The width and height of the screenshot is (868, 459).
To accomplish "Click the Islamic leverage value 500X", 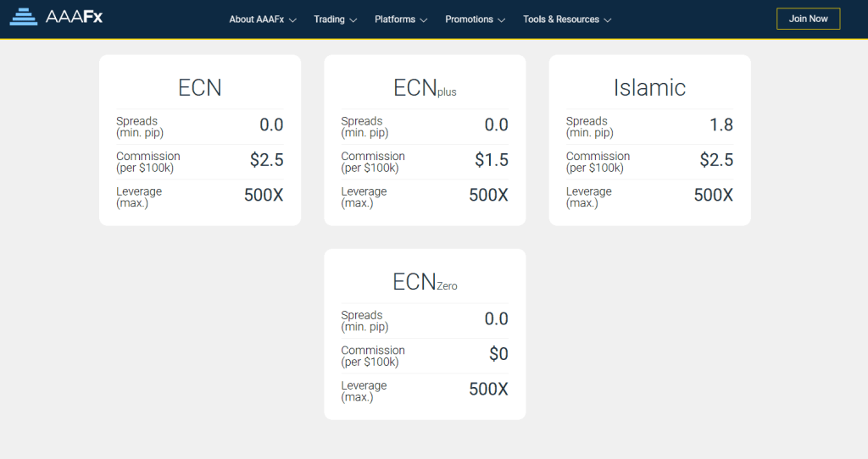I will pyautogui.click(x=714, y=196).
